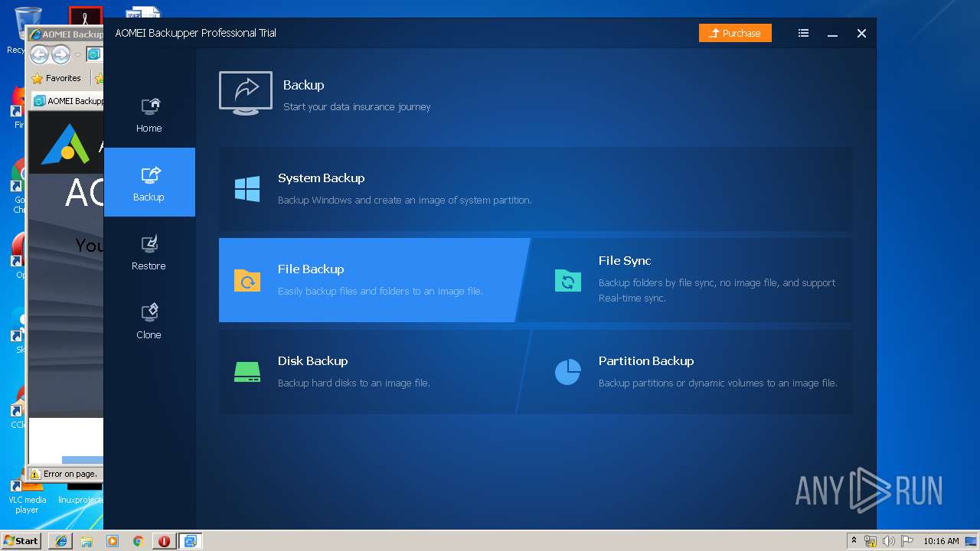Click the Backup header monitor icon
The image size is (980, 551).
[x=246, y=93]
